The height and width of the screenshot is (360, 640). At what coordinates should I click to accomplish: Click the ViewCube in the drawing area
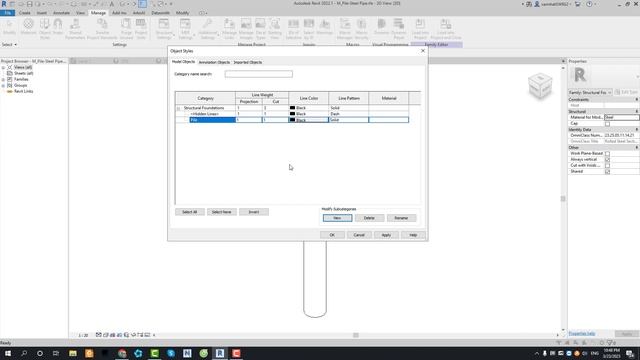[540, 86]
